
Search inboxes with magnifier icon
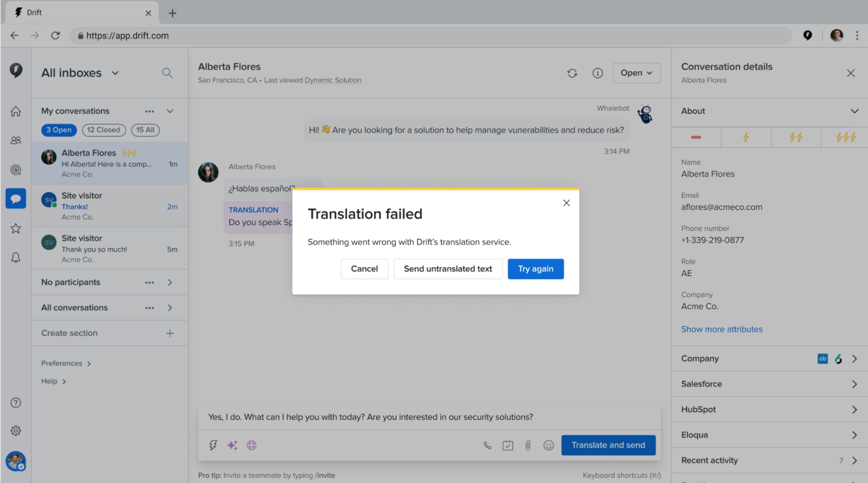coord(167,73)
